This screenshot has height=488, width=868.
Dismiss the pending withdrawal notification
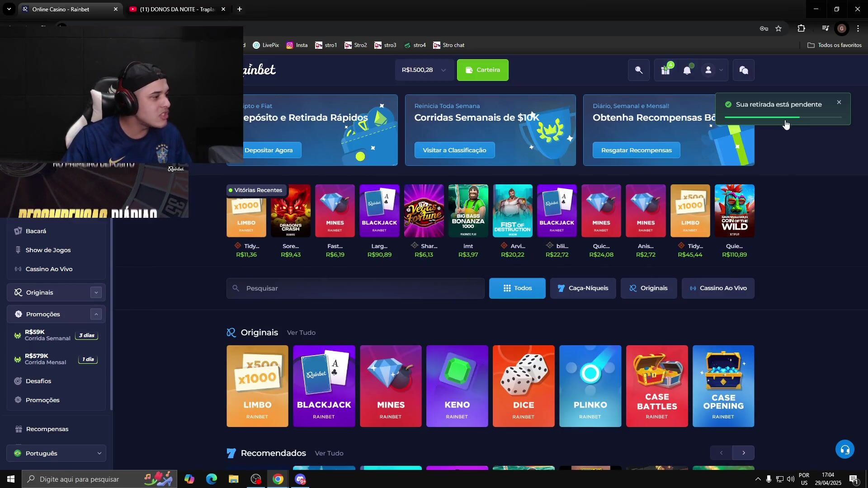coord(839,103)
